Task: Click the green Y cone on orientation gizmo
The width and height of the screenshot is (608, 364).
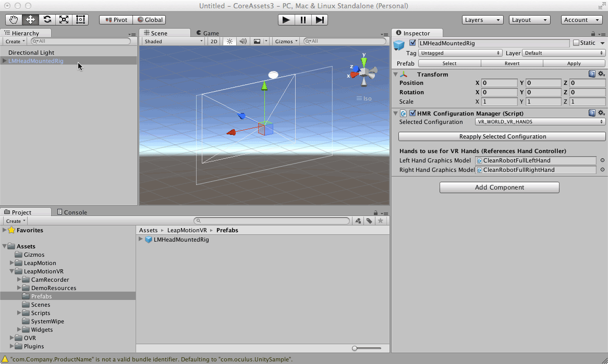Action: tap(364, 62)
